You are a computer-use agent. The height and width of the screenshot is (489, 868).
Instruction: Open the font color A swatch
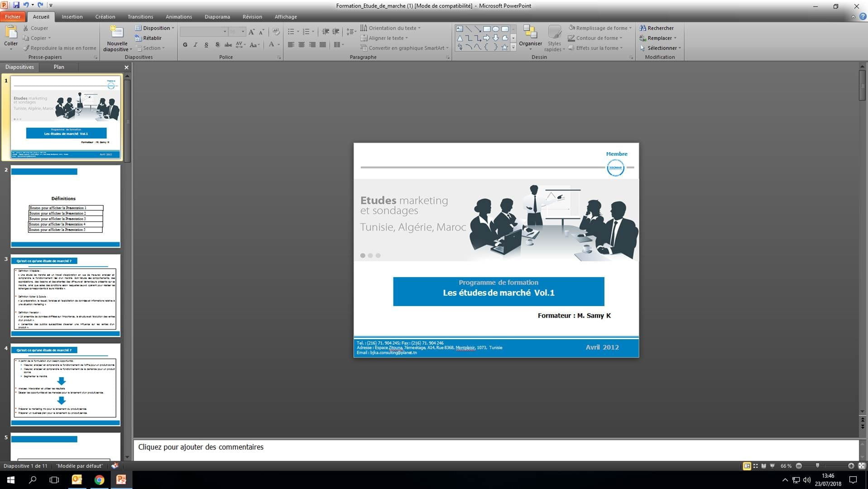[271, 44]
